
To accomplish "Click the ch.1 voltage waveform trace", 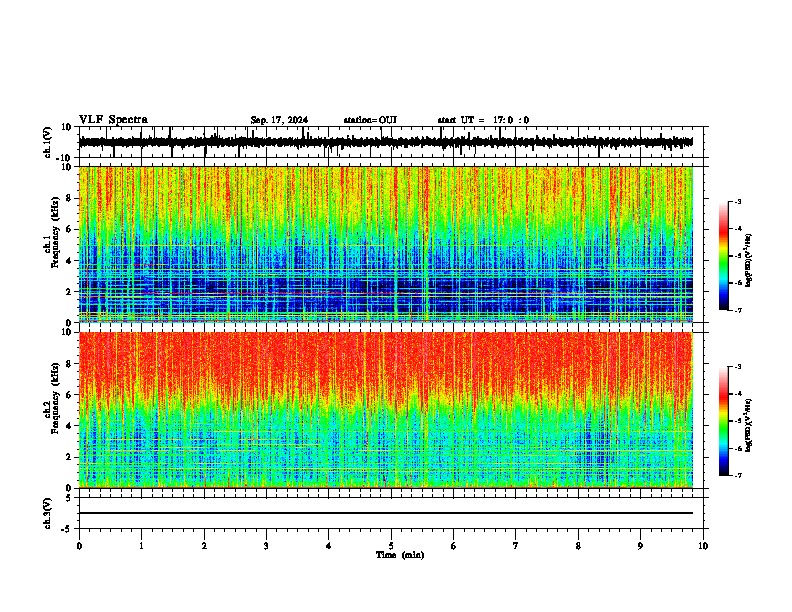I will coord(386,142).
